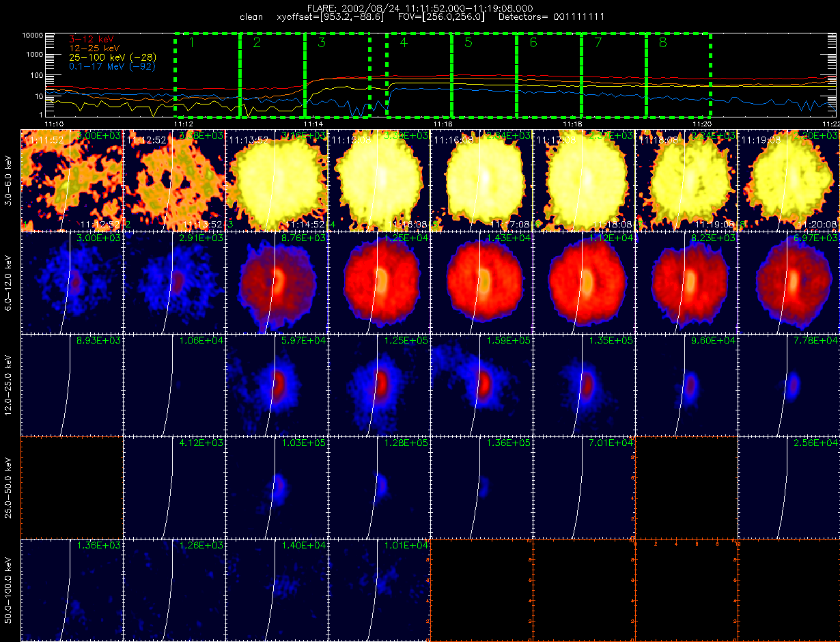Open the 3.0-6.0 keV image starting 11:19:08
840x642 pixels.
coord(789,180)
